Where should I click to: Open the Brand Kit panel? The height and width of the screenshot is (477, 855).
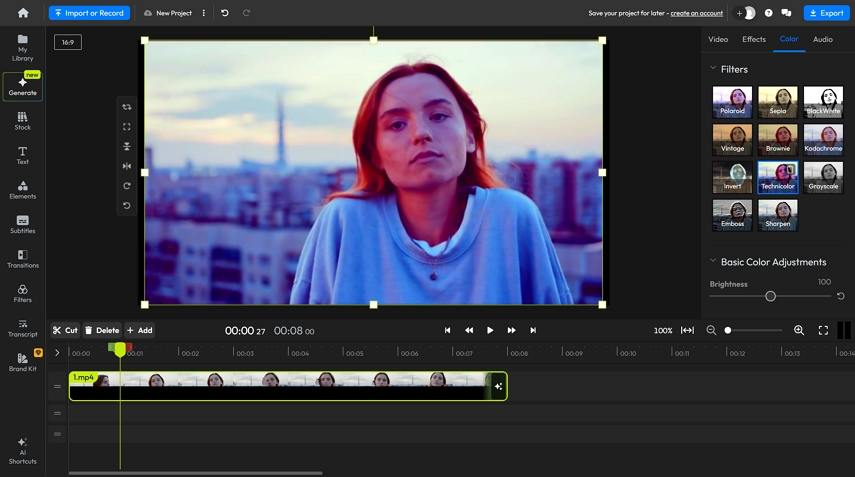tap(22, 362)
